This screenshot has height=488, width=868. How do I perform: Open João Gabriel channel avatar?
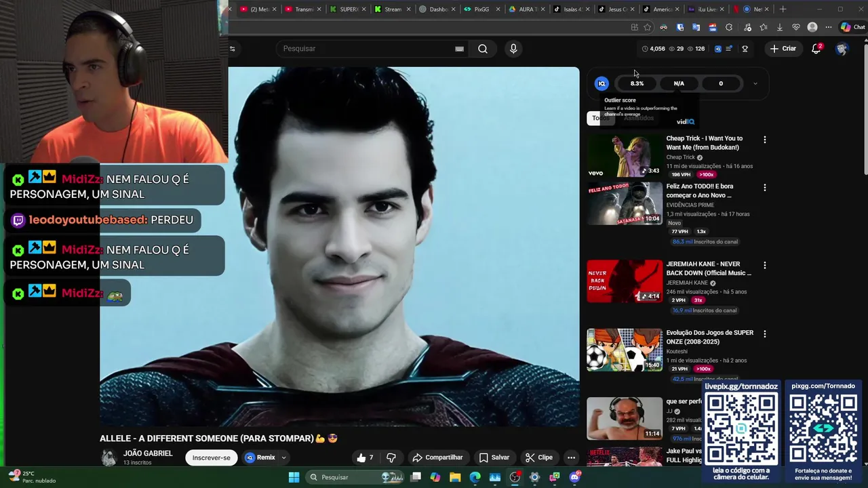point(108,457)
